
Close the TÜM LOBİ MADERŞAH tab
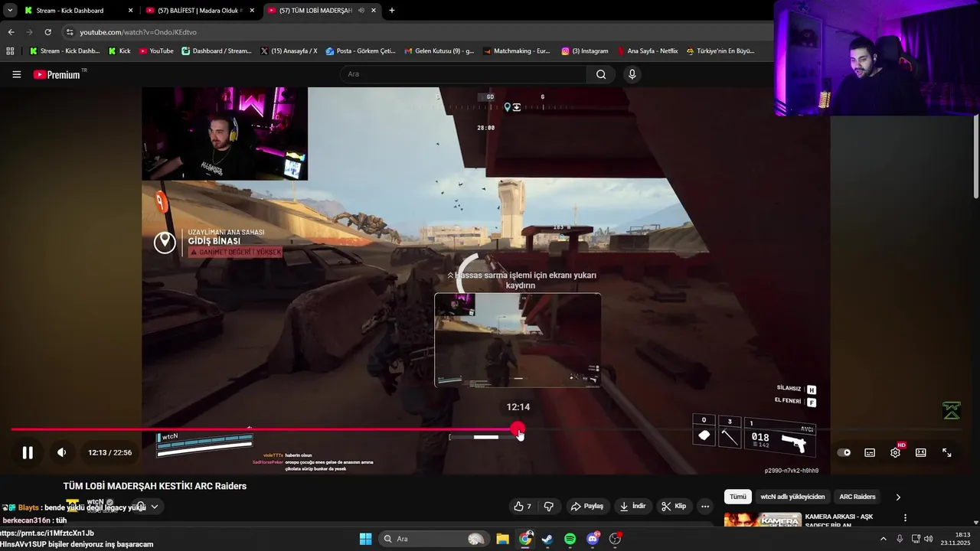click(374, 11)
